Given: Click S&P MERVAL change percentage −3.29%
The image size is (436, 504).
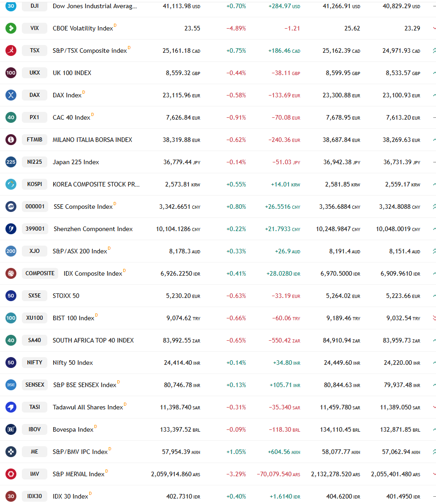Looking at the screenshot, I should pos(236,474).
